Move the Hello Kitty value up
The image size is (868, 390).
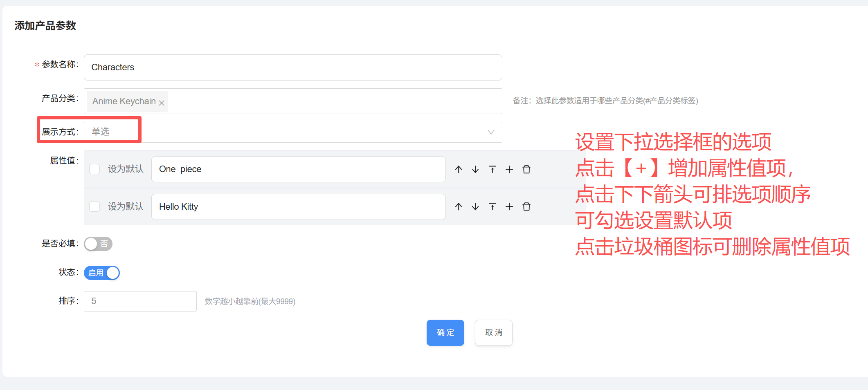tap(458, 206)
